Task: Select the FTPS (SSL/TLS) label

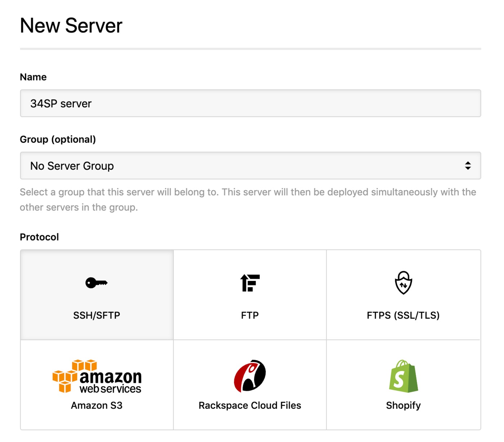Action: 403,315
